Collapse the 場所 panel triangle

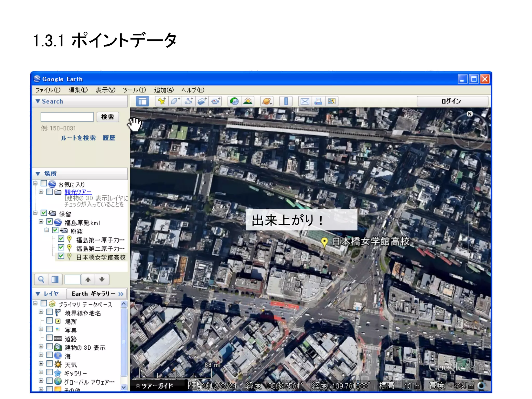[38, 174]
